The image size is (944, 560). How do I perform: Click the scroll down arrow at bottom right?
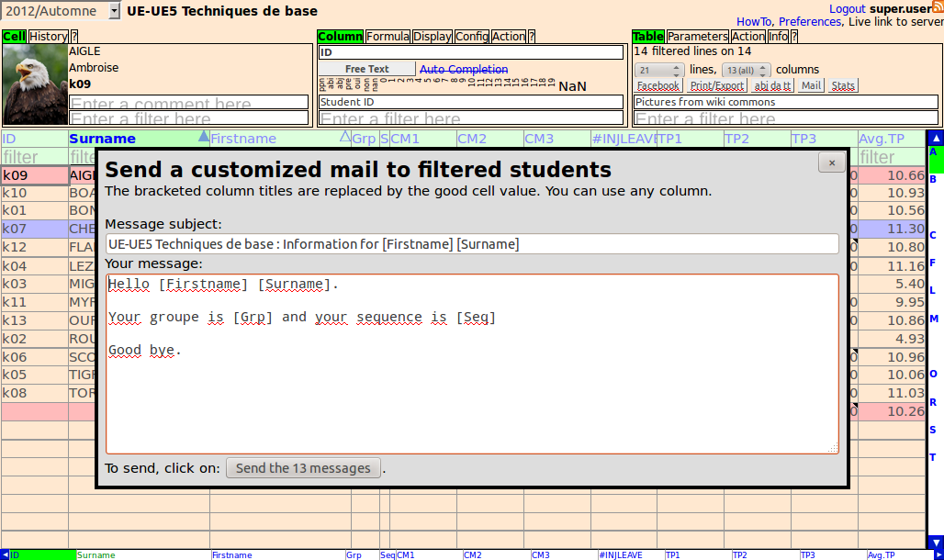coord(936,542)
